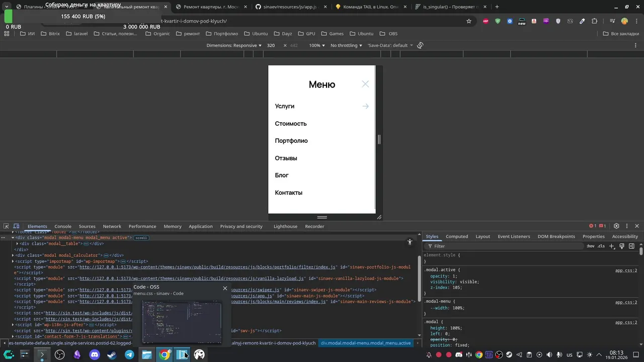The width and height of the screenshot is (644, 362).
Task: Open the DevTools customize three-dot menu
Action: point(626,226)
